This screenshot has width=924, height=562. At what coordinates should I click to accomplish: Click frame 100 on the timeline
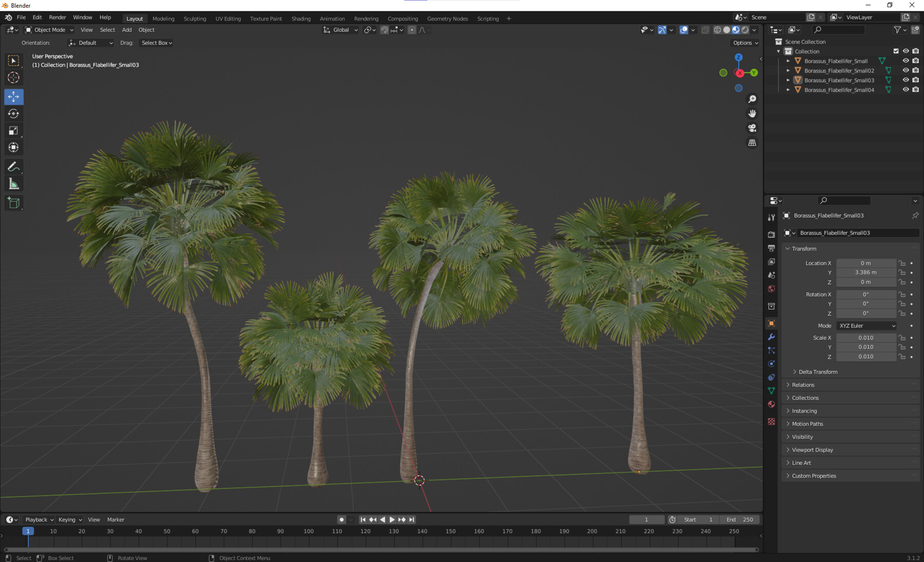[308, 531]
